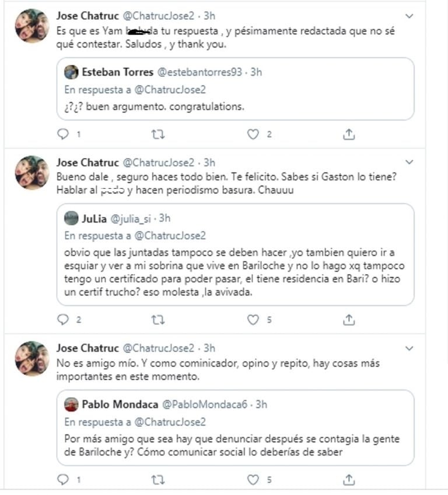Open the @julia_si profile handle

point(131,219)
